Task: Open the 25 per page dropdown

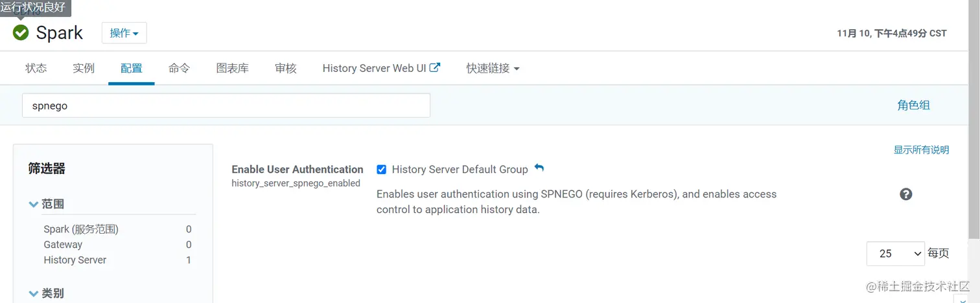Action: [896, 254]
